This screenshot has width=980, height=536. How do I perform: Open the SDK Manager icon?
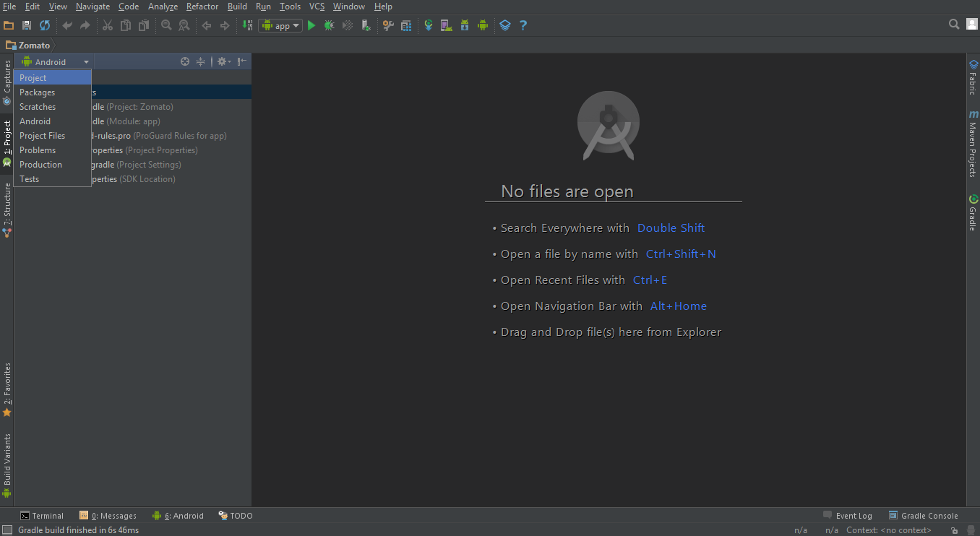pos(465,25)
